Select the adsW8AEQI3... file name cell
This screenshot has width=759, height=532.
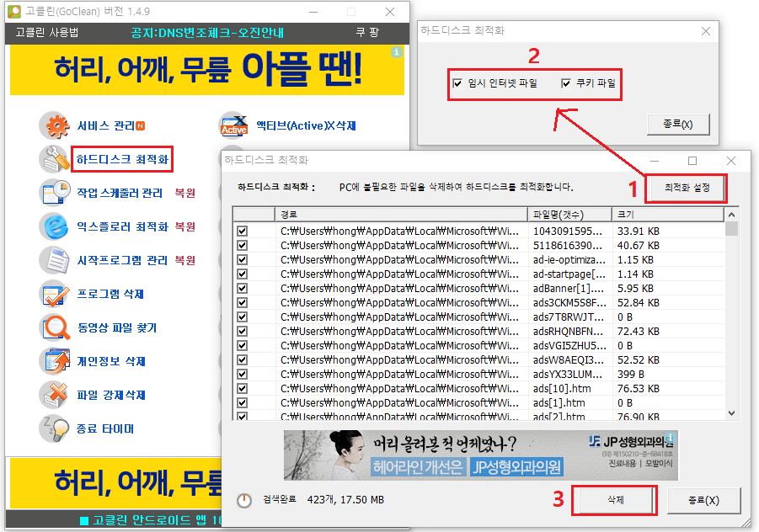[x=569, y=359]
